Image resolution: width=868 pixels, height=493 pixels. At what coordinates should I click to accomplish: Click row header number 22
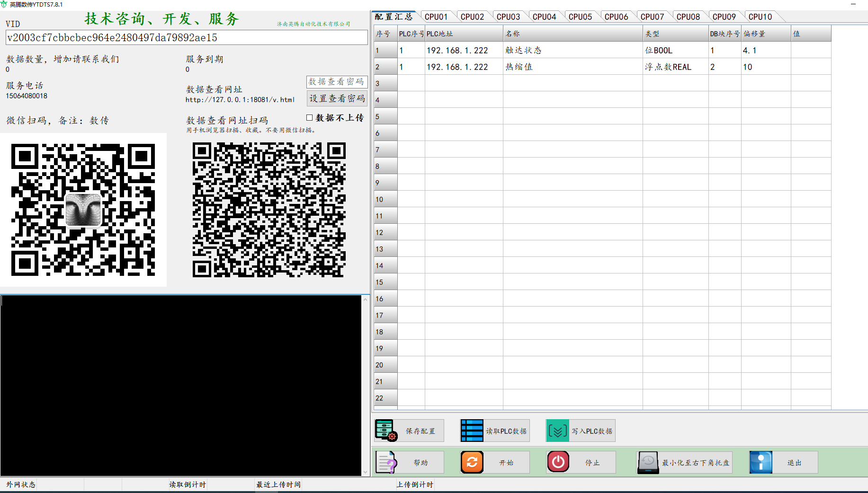pos(385,398)
